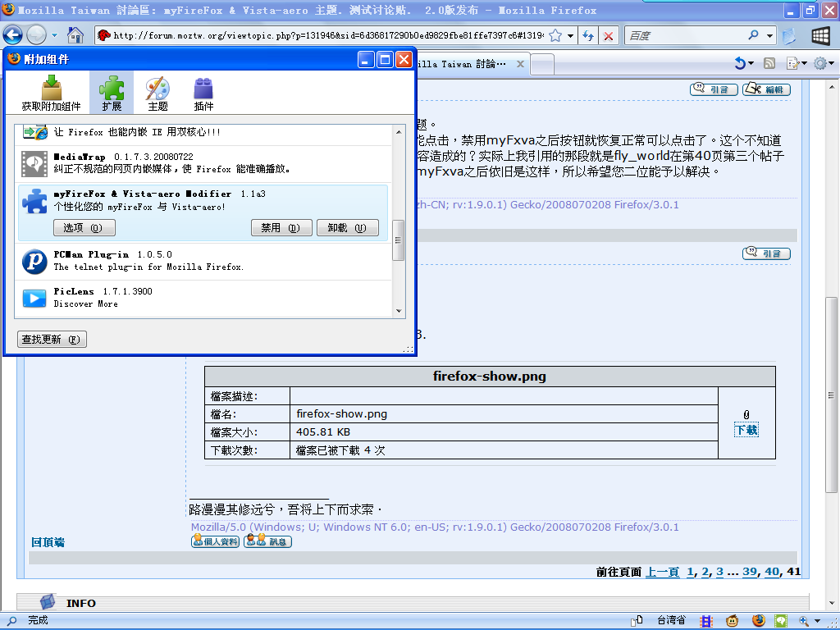Expand the undo closed tab dropdown
This screenshot has height=630, width=840.
751,64
